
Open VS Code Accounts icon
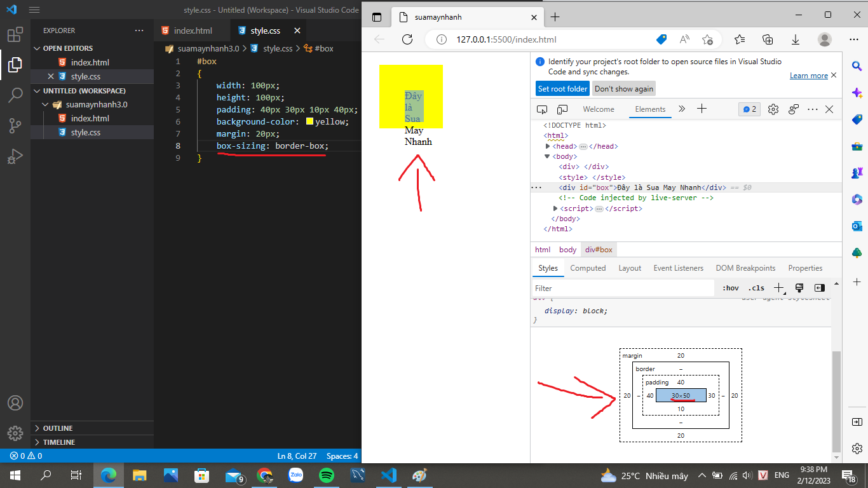[x=15, y=403]
